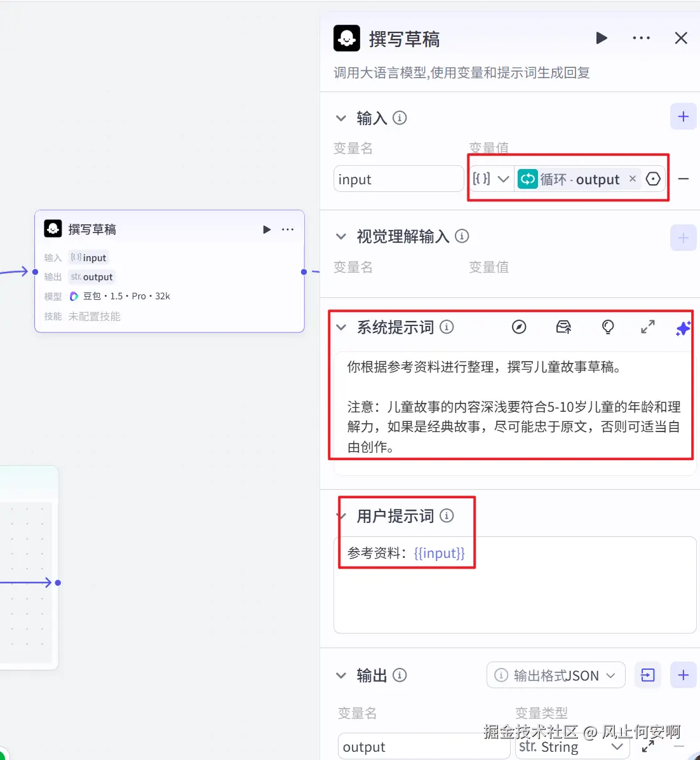Click the lower loop node connection port
700x760 pixels.
tap(58, 583)
